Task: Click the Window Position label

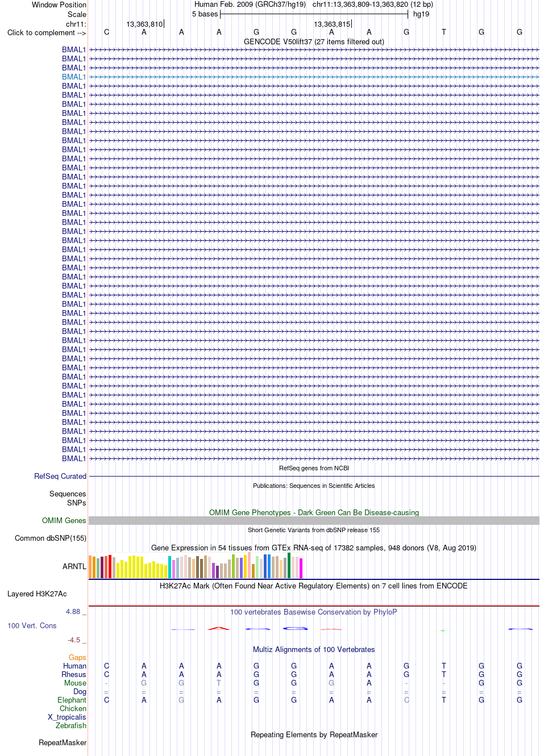Action: 59,5
